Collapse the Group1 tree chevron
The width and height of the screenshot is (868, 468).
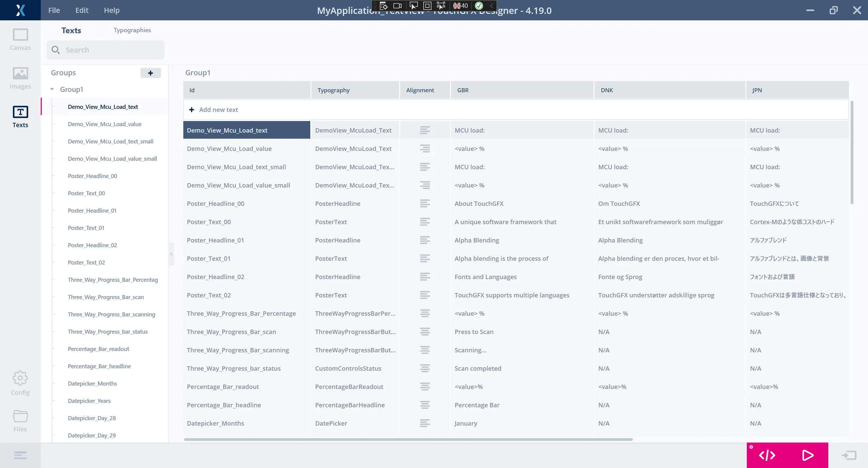(x=52, y=89)
